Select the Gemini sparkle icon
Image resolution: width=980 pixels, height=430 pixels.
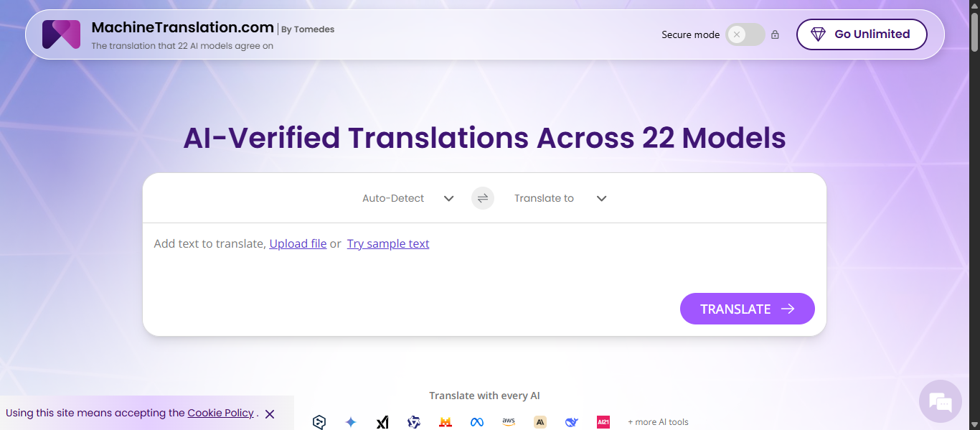click(351, 422)
